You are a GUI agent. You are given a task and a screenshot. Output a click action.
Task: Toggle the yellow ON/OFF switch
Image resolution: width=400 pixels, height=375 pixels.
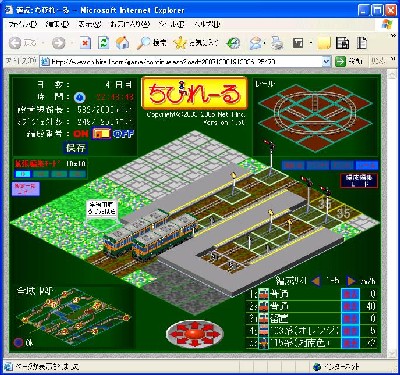point(101,134)
